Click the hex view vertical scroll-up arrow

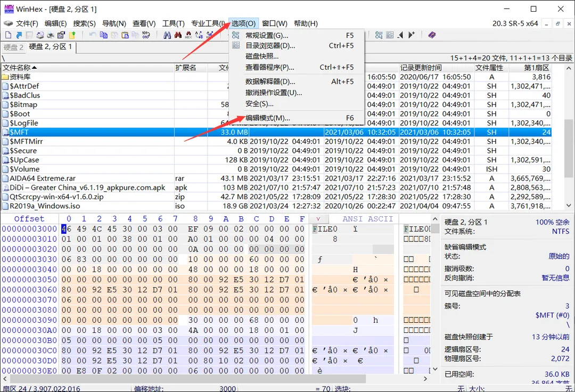[435, 219]
